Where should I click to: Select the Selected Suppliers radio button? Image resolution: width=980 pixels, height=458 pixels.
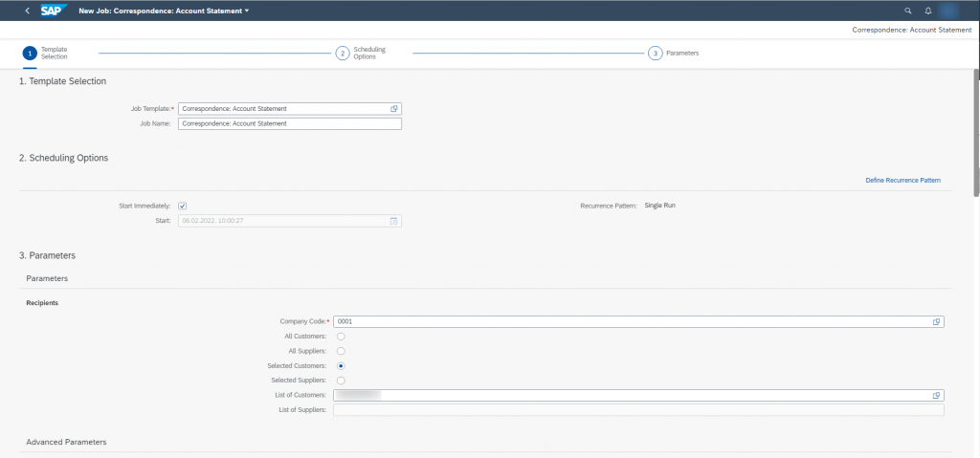point(342,380)
